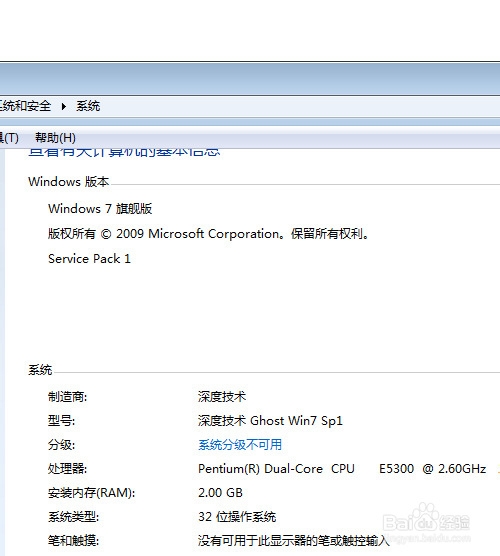Click the Service Pack 1 text
The width and height of the screenshot is (500, 556).
89,258
